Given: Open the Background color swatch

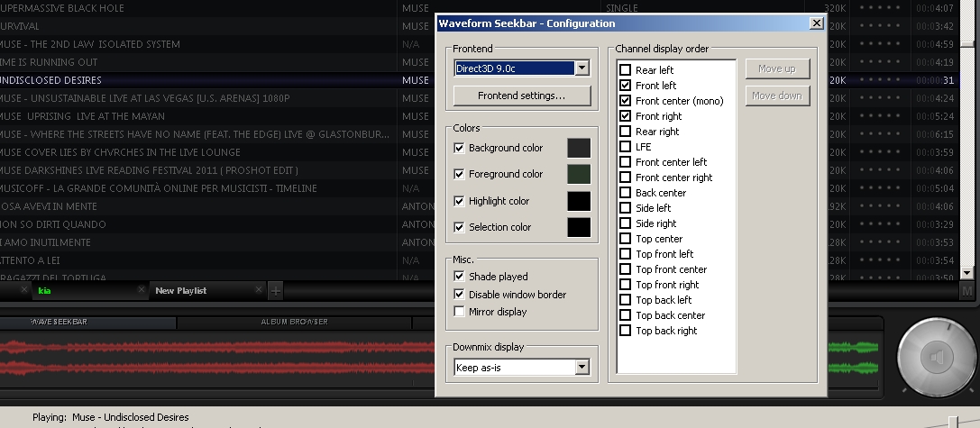Looking at the screenshot, I should [579, 148].
